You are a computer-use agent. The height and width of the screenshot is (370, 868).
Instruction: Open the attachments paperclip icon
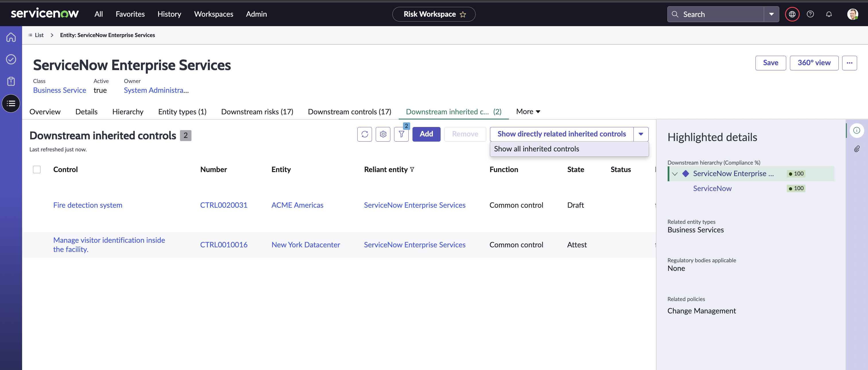pyautogui.click(x=857, y=149)
